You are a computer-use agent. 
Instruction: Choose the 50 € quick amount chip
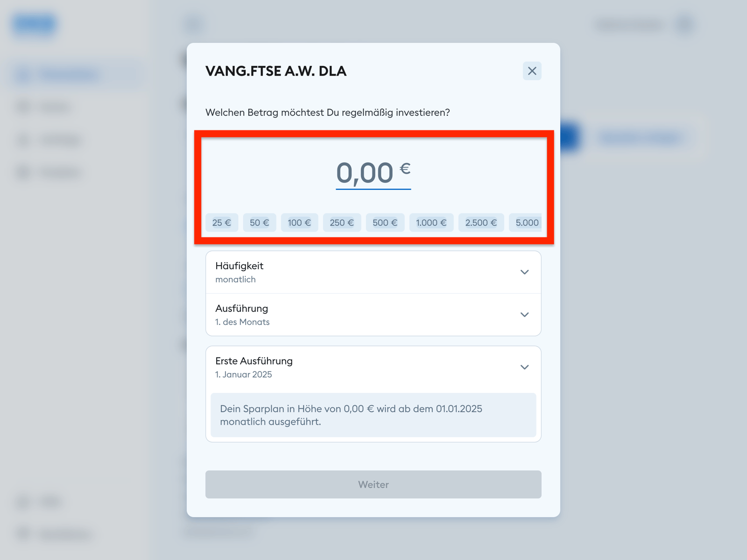coord(260,223)
